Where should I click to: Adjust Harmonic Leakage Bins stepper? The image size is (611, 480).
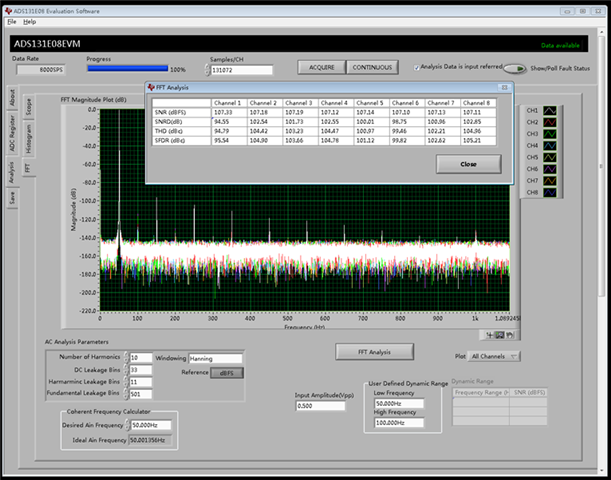(126, 382)
